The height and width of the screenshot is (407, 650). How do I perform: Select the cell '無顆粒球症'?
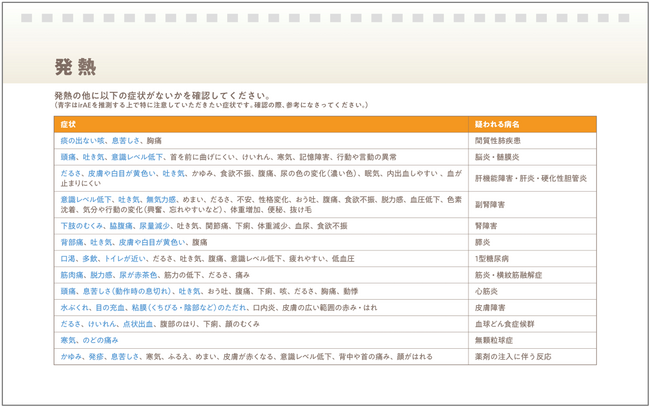tap(532, 340)
